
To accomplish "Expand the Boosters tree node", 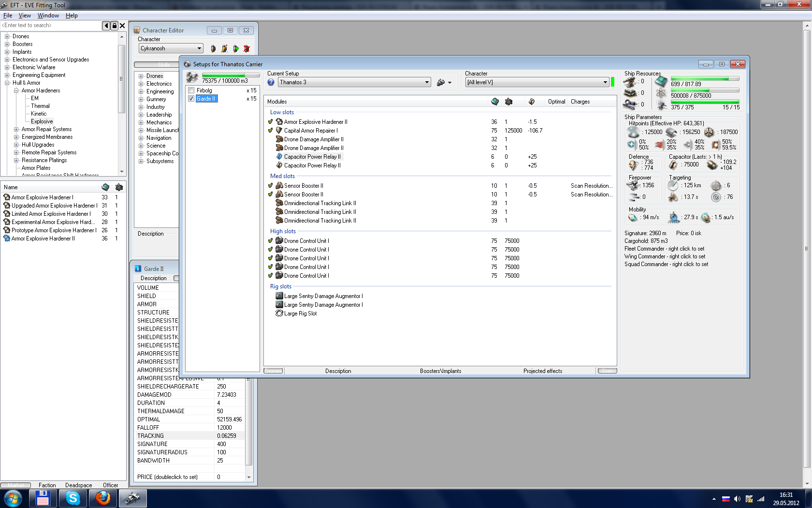I will pos(7,44).
